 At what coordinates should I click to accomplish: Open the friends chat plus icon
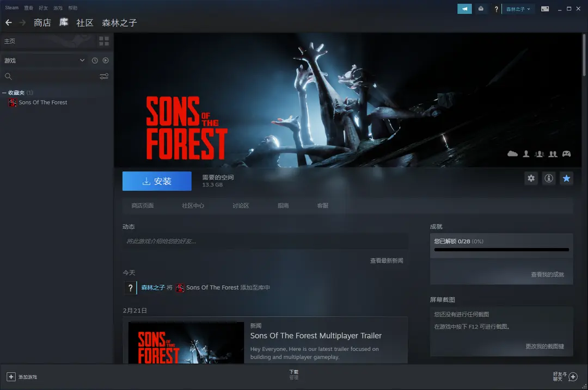pos(573,377)
